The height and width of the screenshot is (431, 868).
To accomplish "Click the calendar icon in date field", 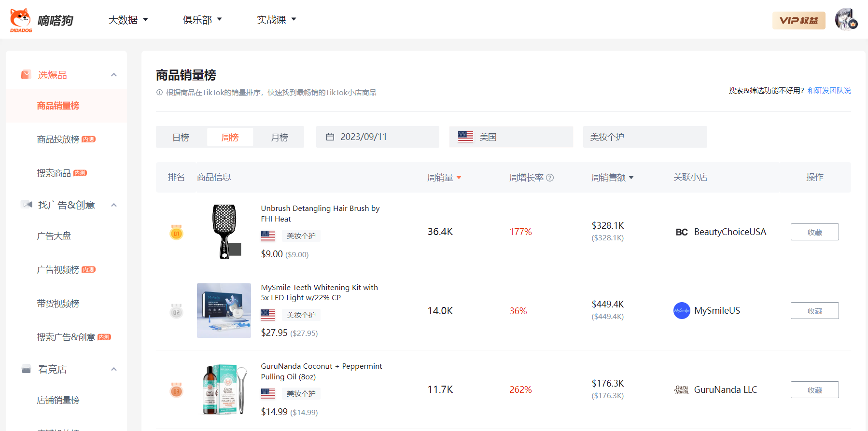I will coord(330,137).
